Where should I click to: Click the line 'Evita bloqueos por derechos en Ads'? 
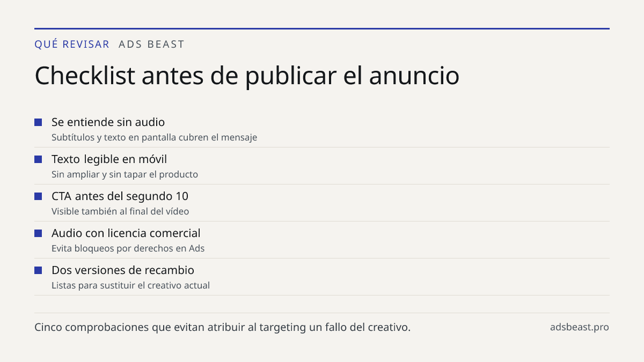pos(128,248)
